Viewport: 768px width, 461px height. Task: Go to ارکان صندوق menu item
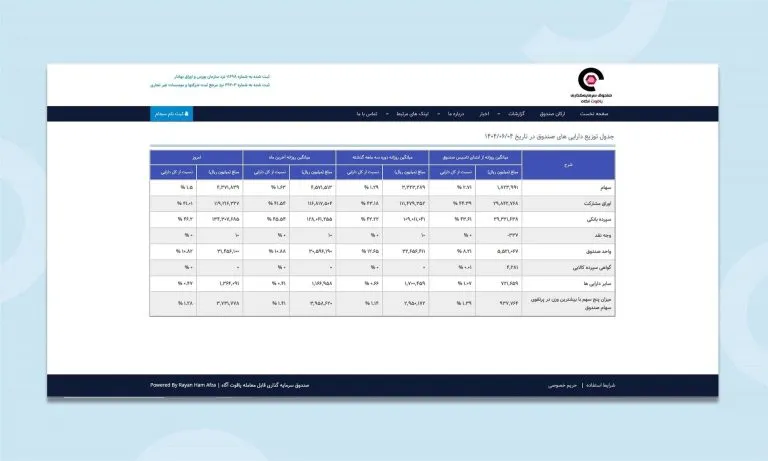(552, 114)
